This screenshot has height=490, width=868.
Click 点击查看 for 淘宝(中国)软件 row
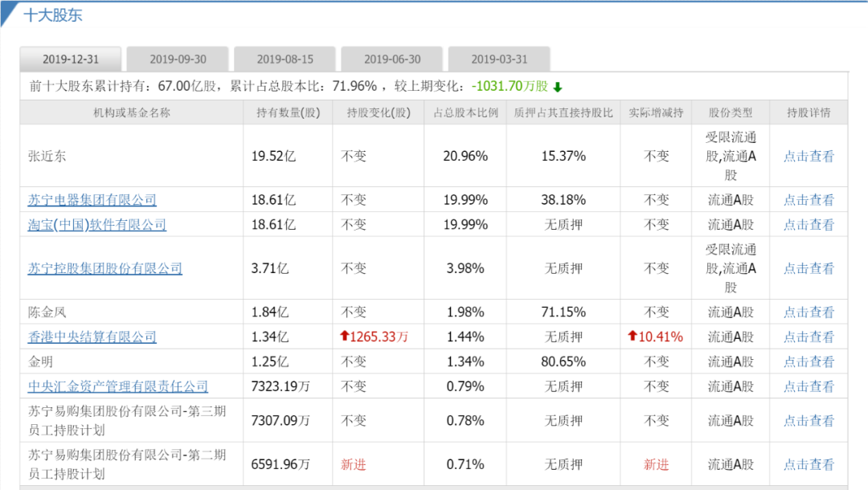point(809,225)
